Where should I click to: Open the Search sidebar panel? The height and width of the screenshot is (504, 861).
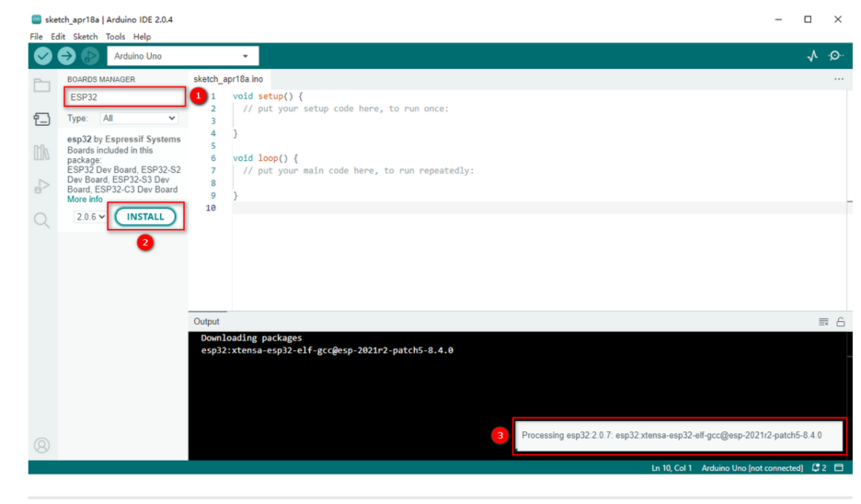(x=41, y=220)
